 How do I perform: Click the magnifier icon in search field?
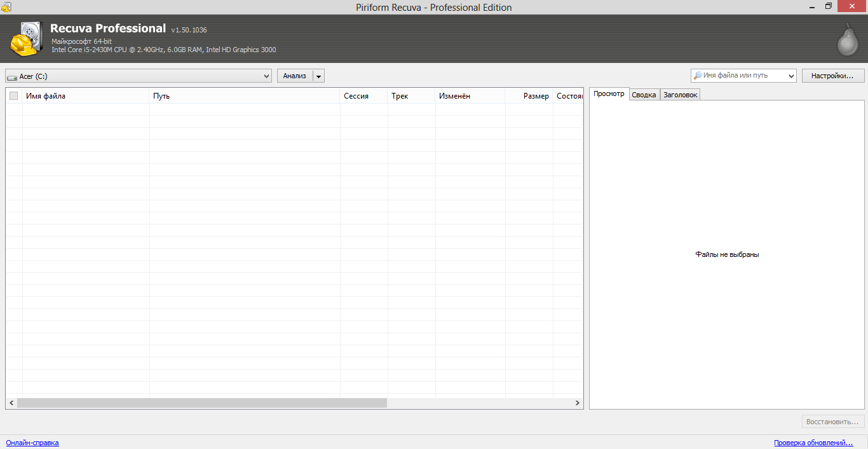coord(698,76)
